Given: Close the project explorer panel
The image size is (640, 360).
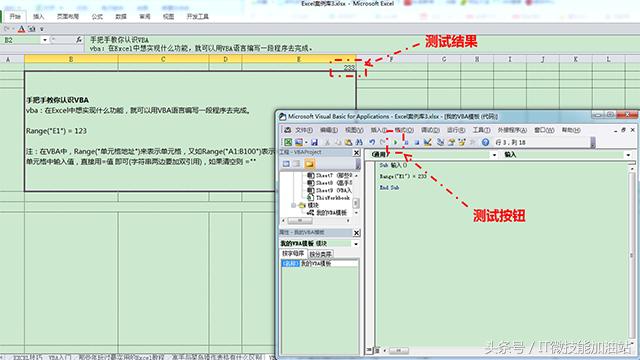Looking at the screenshot, I should 356,153.
